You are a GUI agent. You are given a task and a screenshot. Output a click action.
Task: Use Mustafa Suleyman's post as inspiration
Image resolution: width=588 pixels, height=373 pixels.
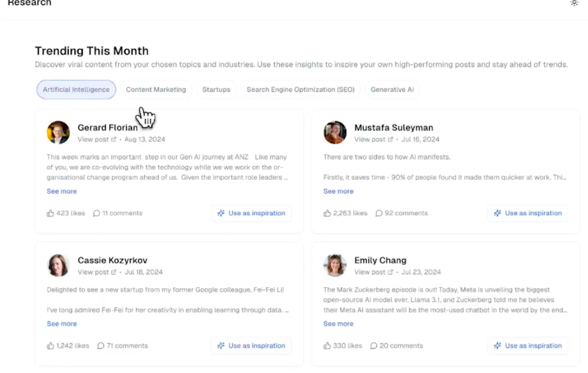(527, 213)
